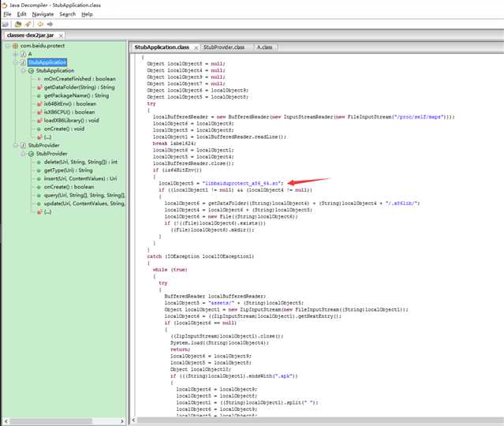Select the (...) initializer under StubProvider

coord(47,212)
